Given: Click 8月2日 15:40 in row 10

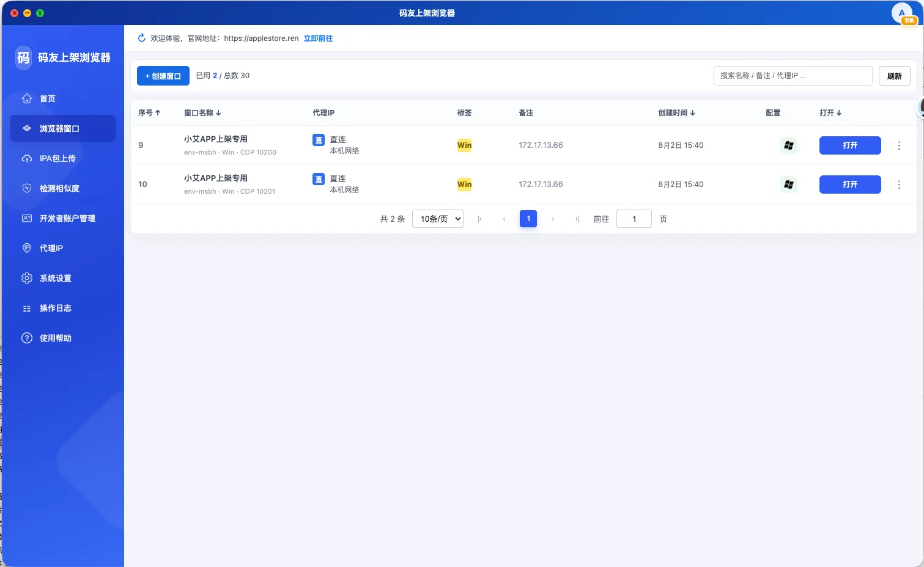Looking at the screenshot, I should pos(681,185).
